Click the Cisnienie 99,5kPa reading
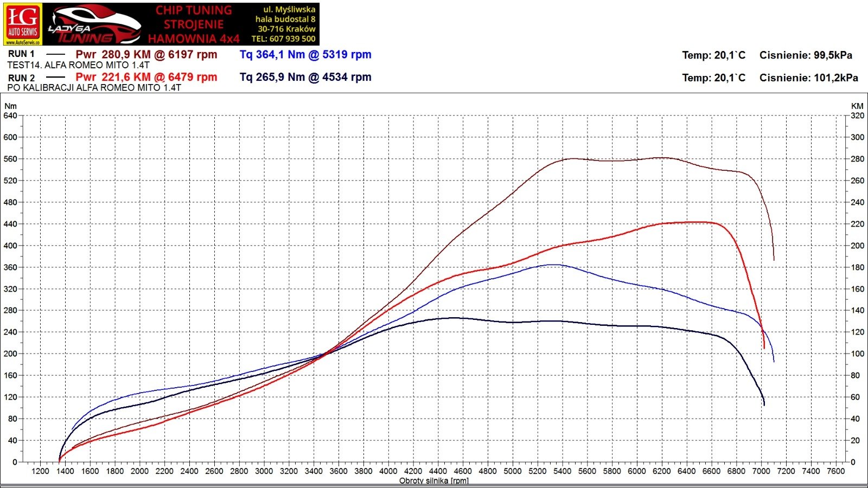 (806, 55)
